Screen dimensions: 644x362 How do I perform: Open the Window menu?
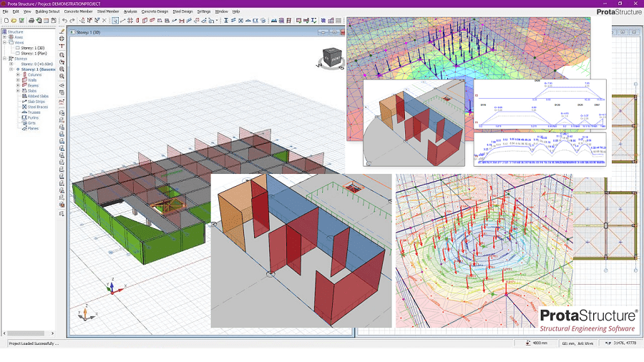(221, 11)
